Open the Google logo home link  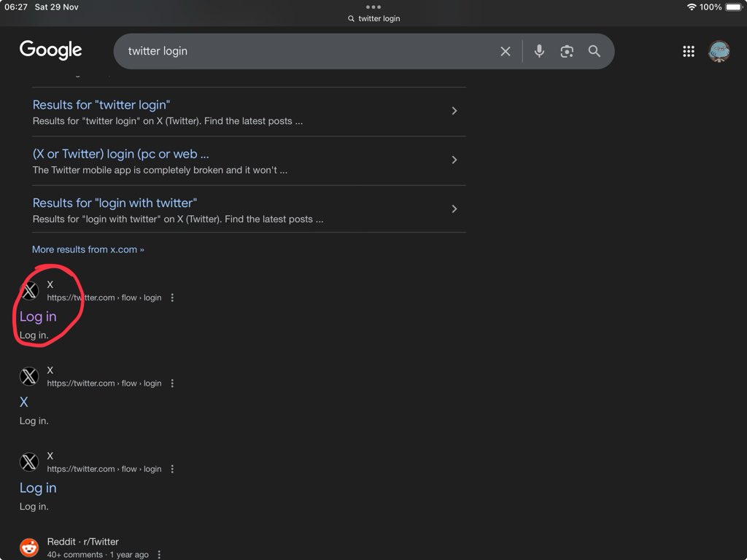50,50
